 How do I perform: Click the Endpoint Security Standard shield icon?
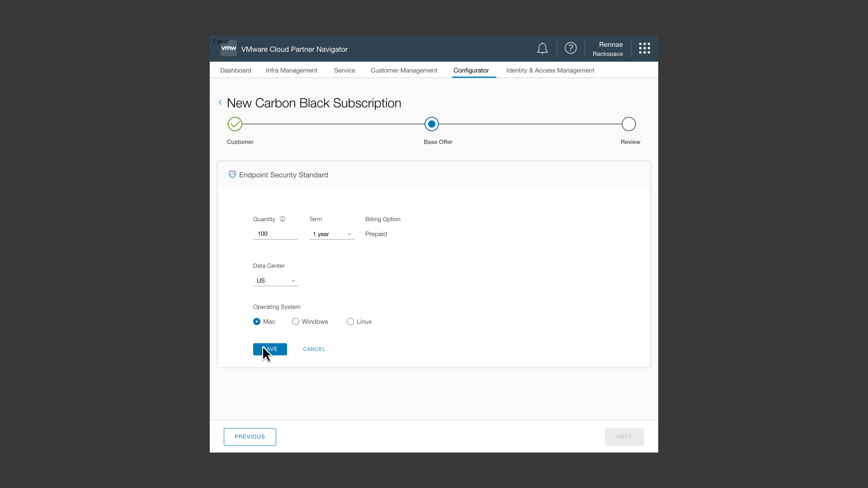(x=232, y=175)
